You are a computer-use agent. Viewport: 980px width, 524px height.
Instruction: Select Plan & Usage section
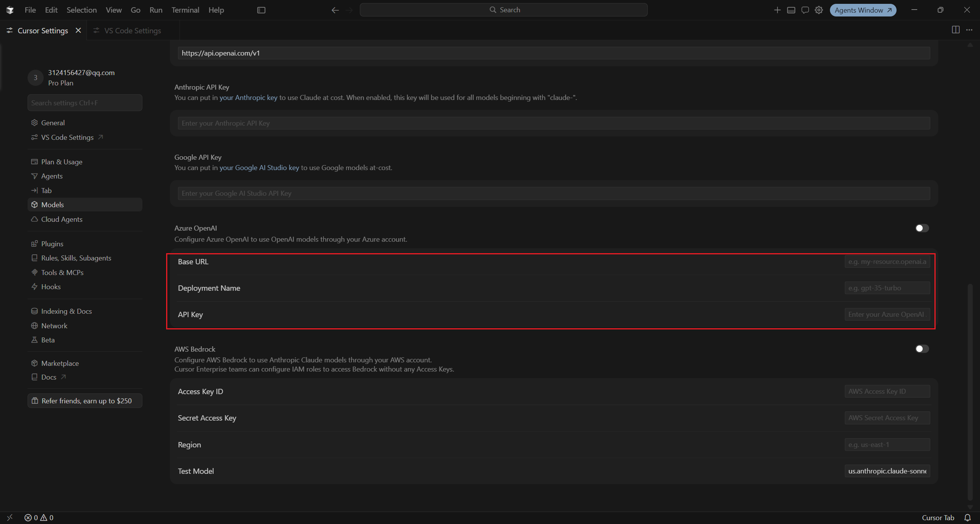(x=85, y=162)
